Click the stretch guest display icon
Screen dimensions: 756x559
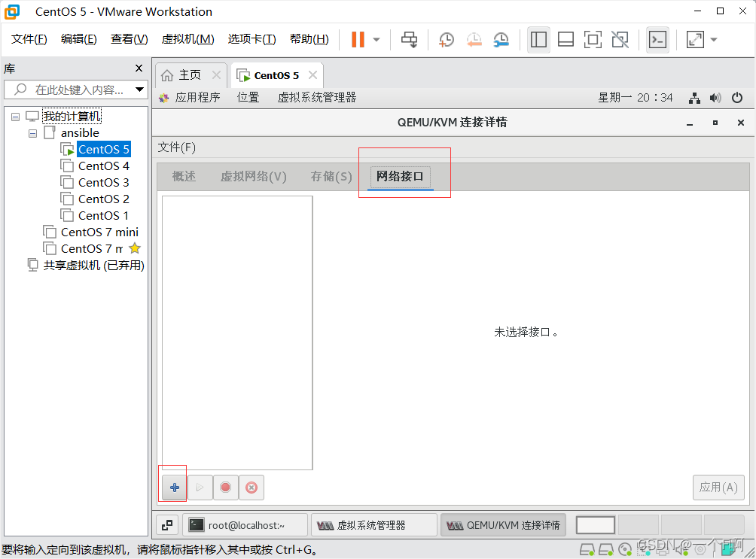695,40
